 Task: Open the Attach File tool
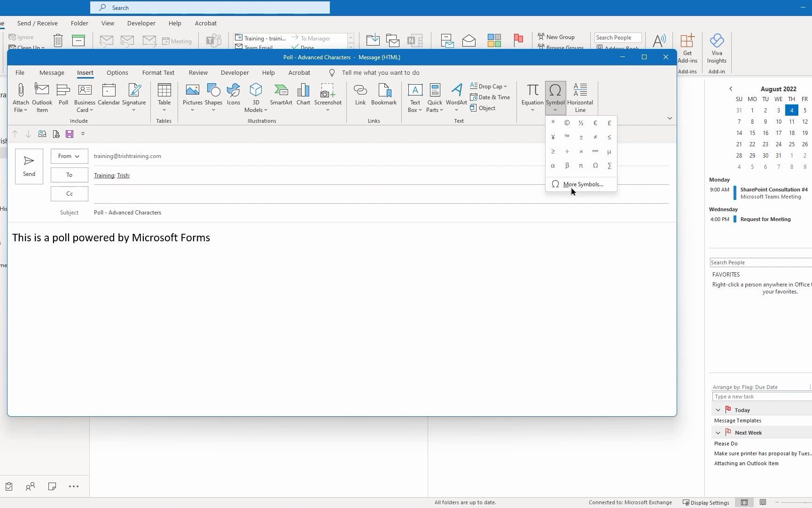[20, 96]
